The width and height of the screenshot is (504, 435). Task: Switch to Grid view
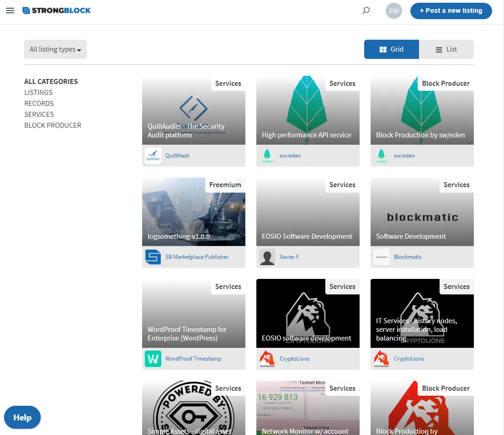[391, 49]
